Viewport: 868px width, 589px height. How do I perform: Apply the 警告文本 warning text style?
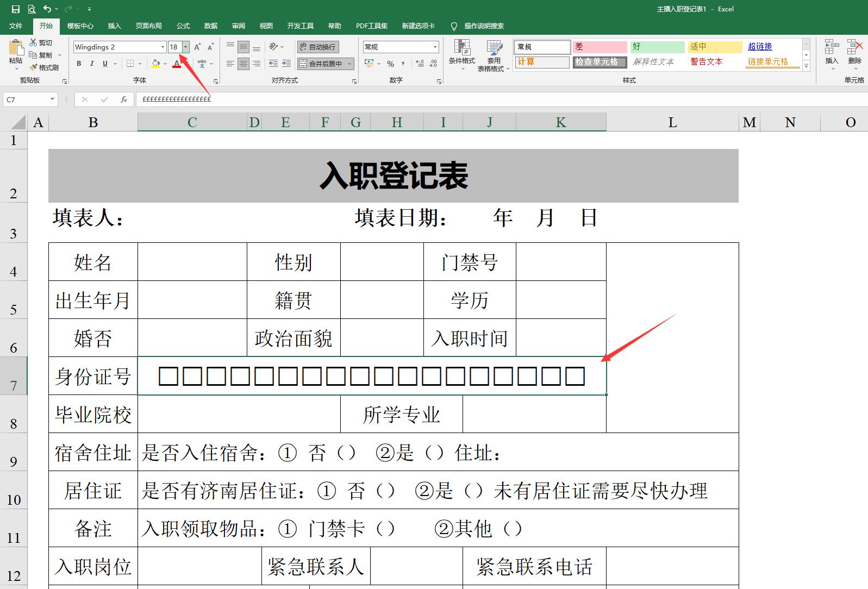point(715,62)
